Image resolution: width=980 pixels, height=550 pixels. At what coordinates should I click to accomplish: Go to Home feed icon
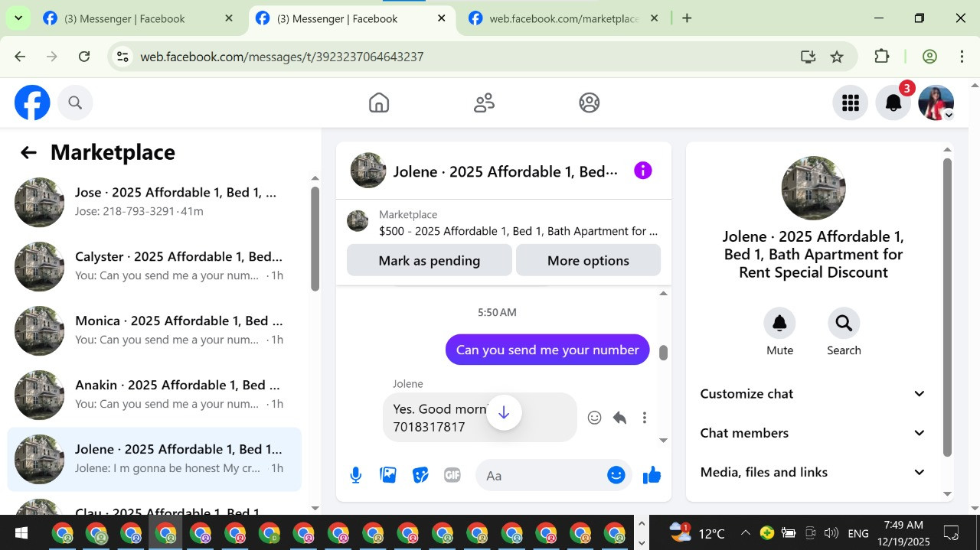379,103
